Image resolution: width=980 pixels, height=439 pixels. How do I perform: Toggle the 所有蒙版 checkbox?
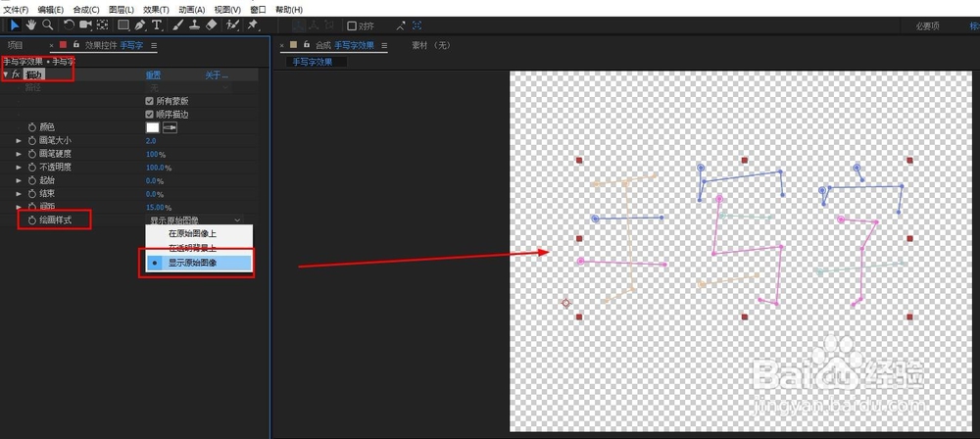point(149,101)
